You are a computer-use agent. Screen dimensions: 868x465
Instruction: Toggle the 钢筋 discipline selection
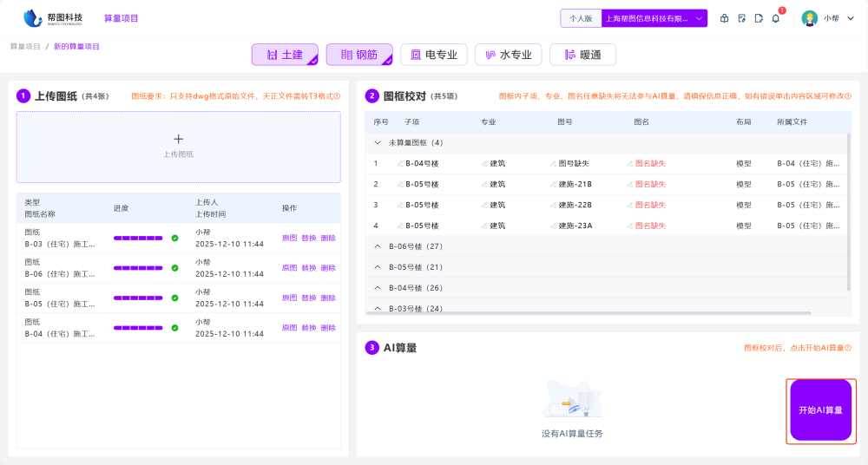(x=358, y=55)
